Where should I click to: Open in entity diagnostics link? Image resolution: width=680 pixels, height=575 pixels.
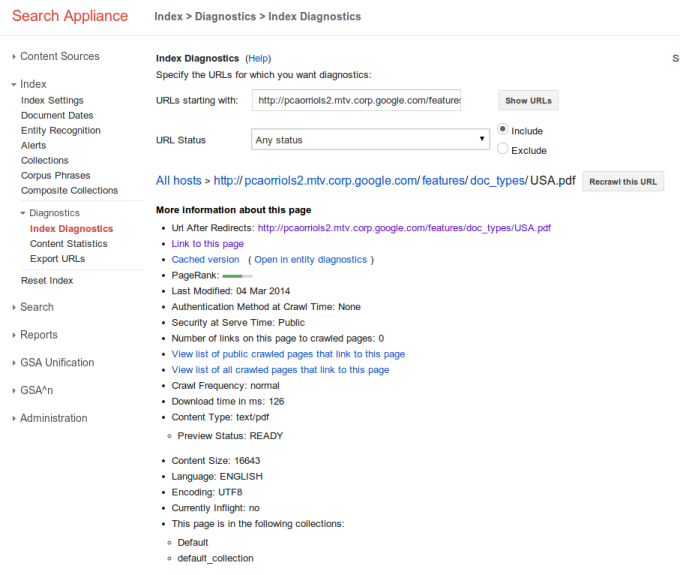(311, 259)
